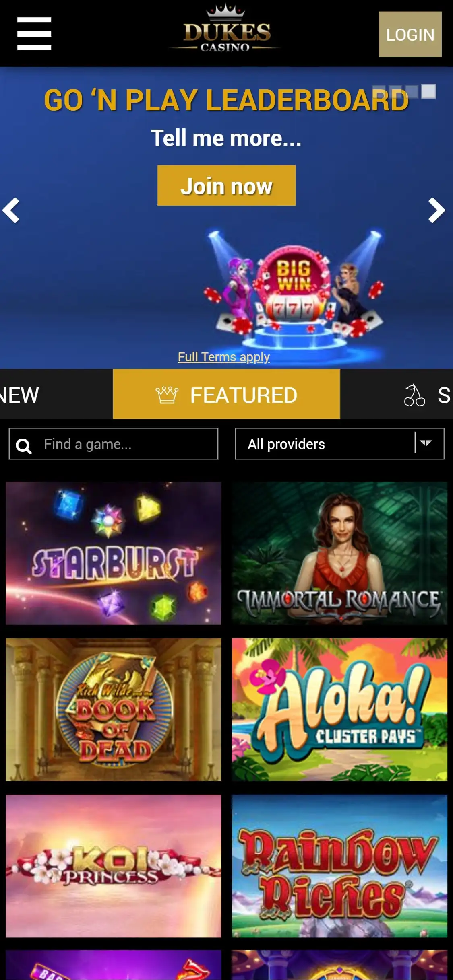The height and width of the screenshot is (980, 453).
Task: Click the crown icon on Featured tab
Action: tap(167, 395)
